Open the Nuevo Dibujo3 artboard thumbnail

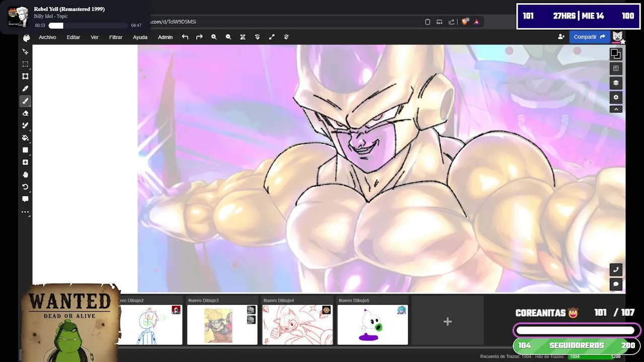222,324
